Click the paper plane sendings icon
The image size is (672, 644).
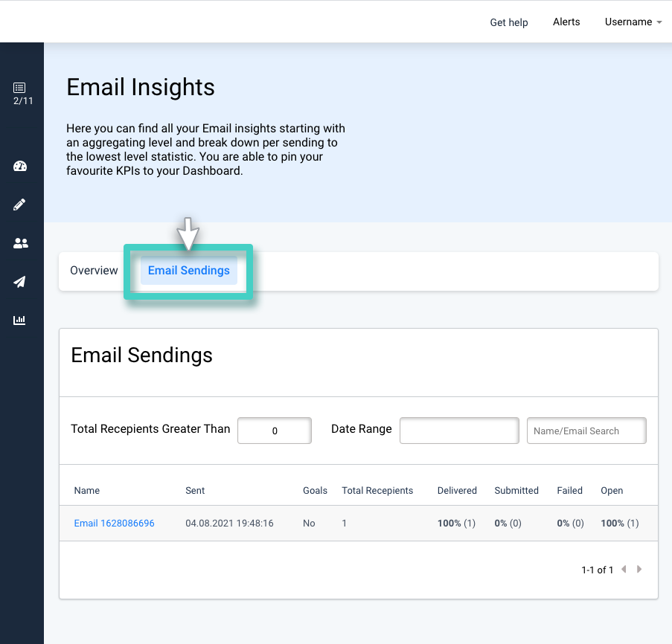19,282
